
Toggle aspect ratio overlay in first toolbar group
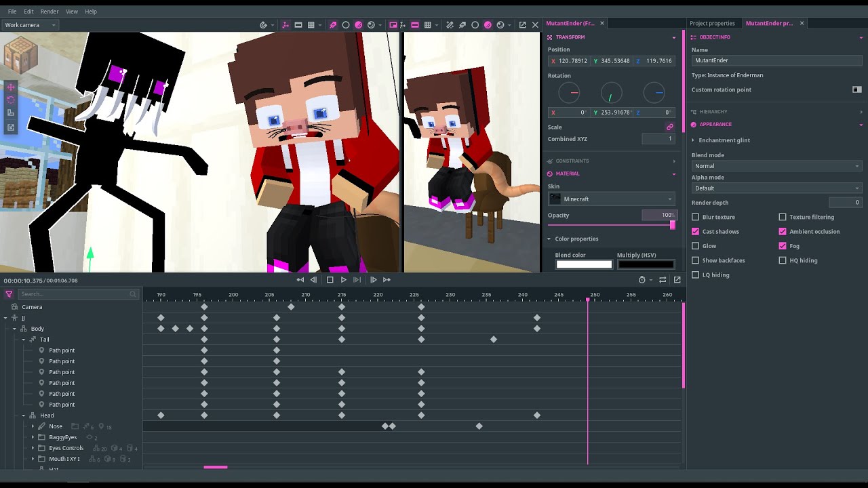click(298, 25)
